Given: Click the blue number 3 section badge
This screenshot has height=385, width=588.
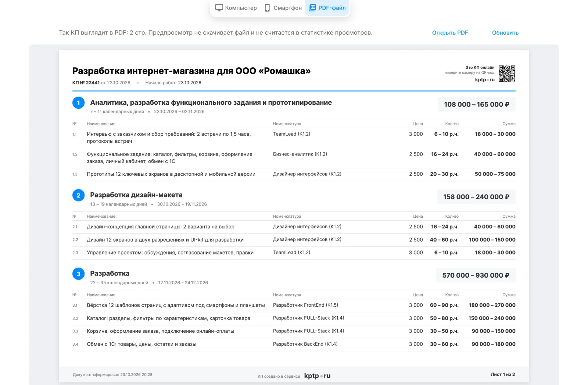Looking at the screenshot, I should coord(78,274).
